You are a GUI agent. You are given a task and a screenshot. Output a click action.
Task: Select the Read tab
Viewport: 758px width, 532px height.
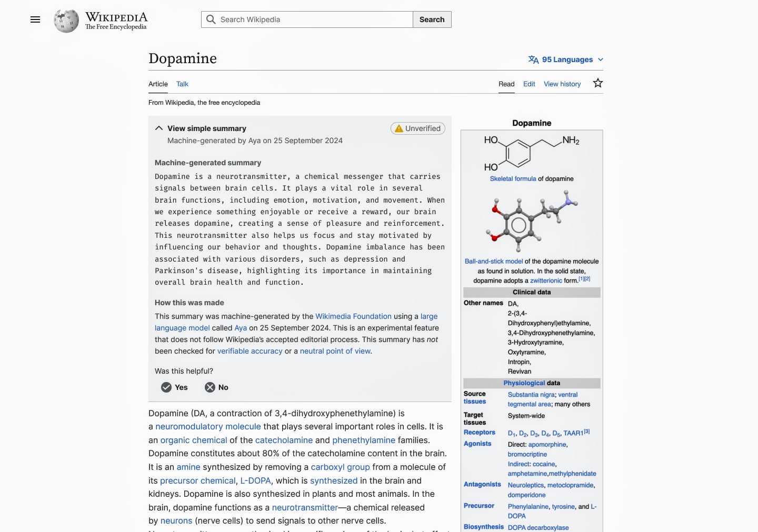coord(506,84)
